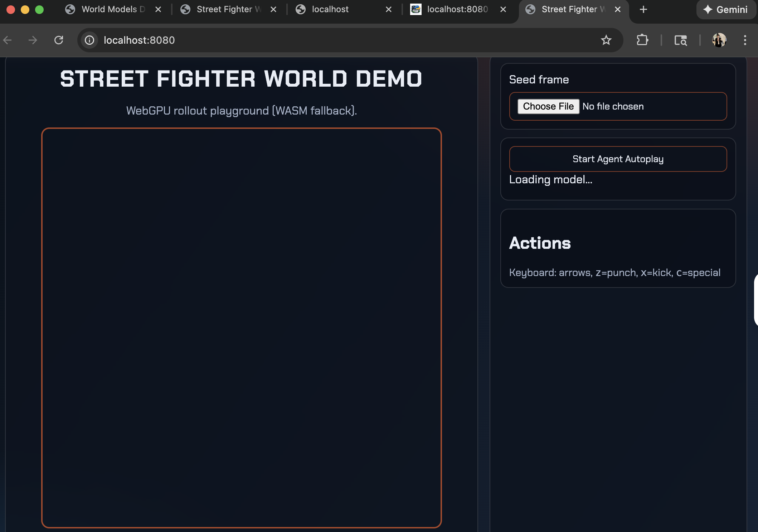Image resolution: width=758 pixels, height=532 pixels.
Task: Bookmark page with the star icon
Action: tap(606, 40)
